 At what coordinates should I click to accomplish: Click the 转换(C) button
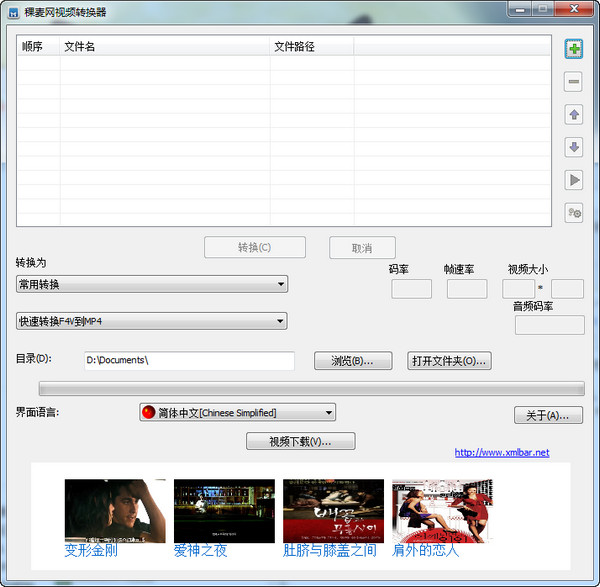click(x=254, y=248)
